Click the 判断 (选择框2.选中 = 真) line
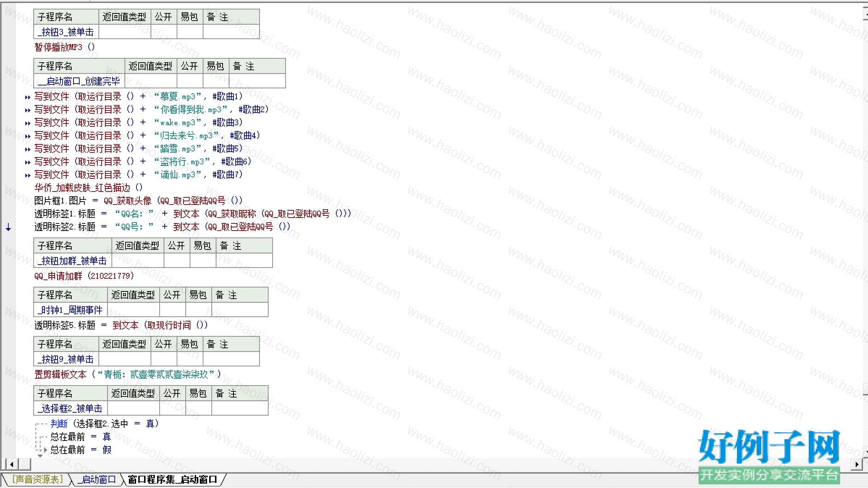The height and width of the screenshot is (488, 868). tap(105, 424)
